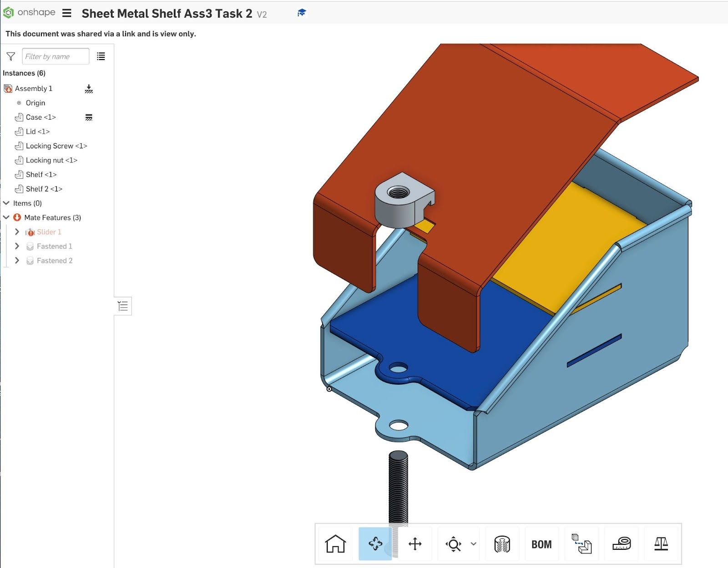This screenshot has height=568, width=728.
Task: Select the rotate view tool
Action: coord(375,544)
